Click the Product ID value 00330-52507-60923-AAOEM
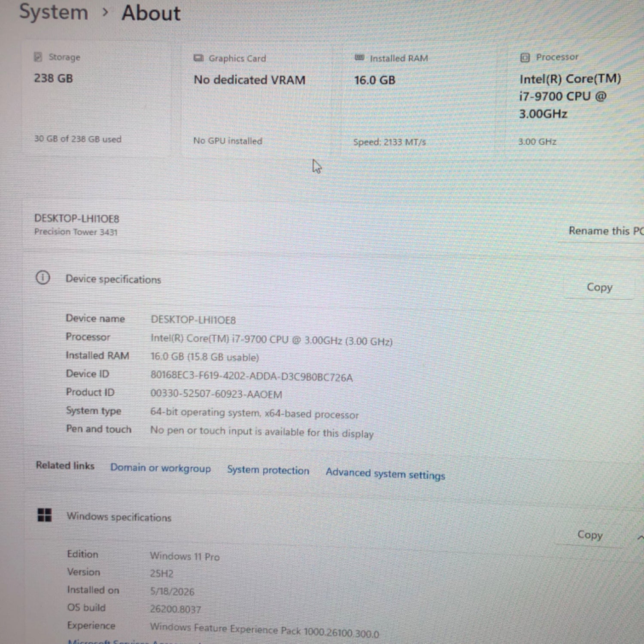 pos(216,394)
